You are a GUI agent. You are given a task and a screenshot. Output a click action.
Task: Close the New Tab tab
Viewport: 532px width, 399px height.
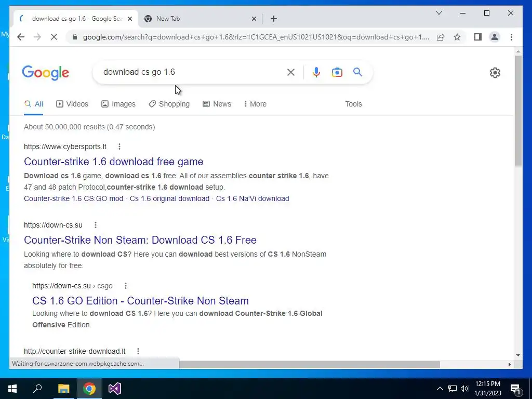click(254, 19)
